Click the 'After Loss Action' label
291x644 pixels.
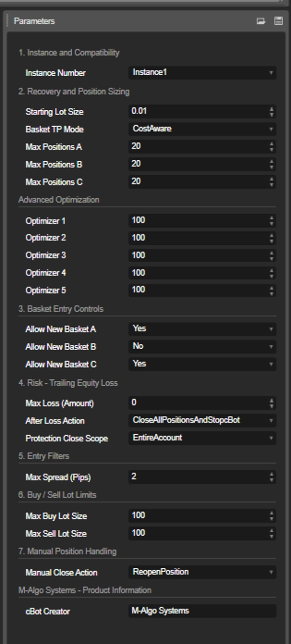click(55, 421)
